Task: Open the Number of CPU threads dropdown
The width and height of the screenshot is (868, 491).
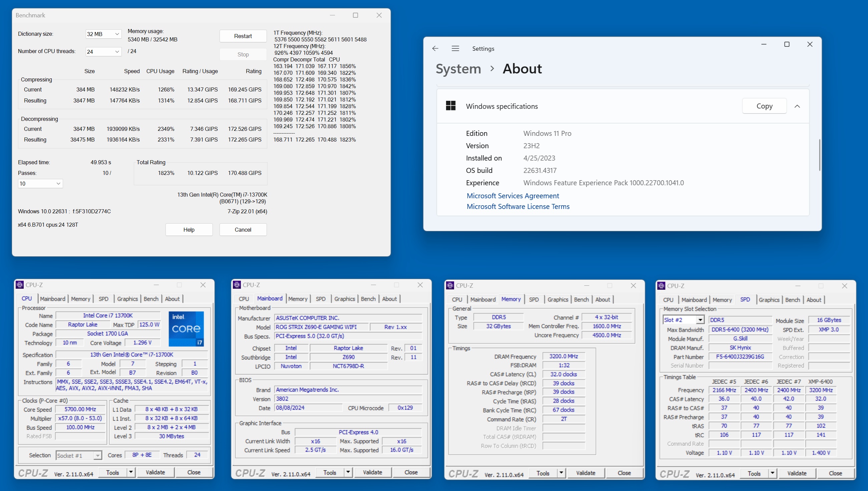Action: [103, 52]
